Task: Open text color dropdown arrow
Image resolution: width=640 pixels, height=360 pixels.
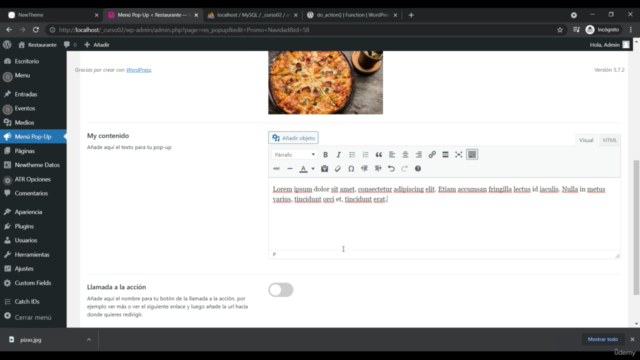Action: tap(313, 169)
